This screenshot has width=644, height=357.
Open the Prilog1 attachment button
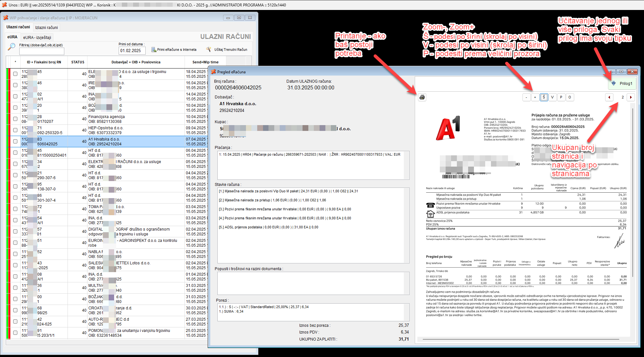pos(622,84)
